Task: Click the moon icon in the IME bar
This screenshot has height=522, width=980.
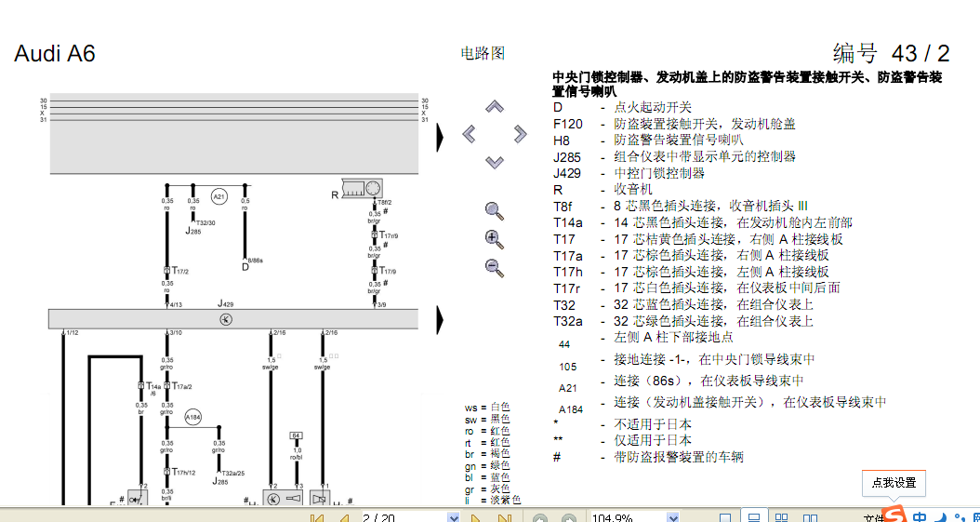Action: (x=939, y=518)
